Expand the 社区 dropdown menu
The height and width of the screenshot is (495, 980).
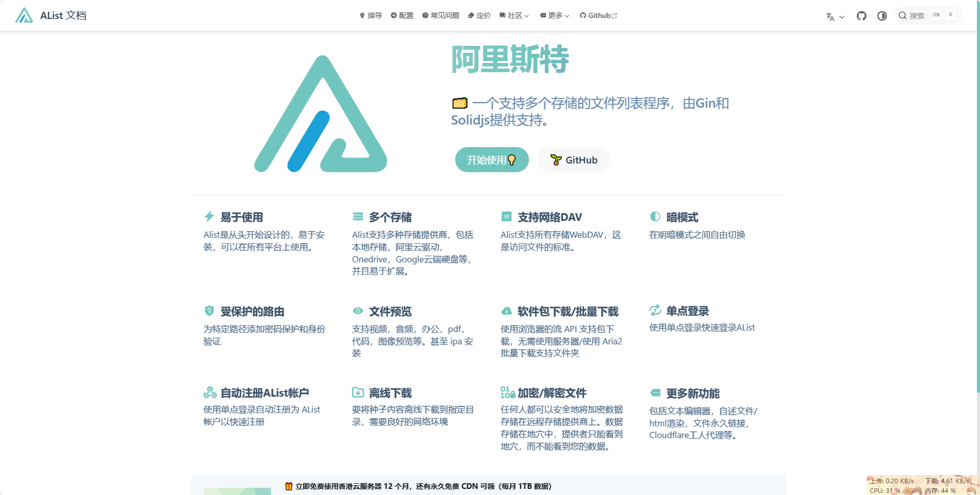click(514, 15)
